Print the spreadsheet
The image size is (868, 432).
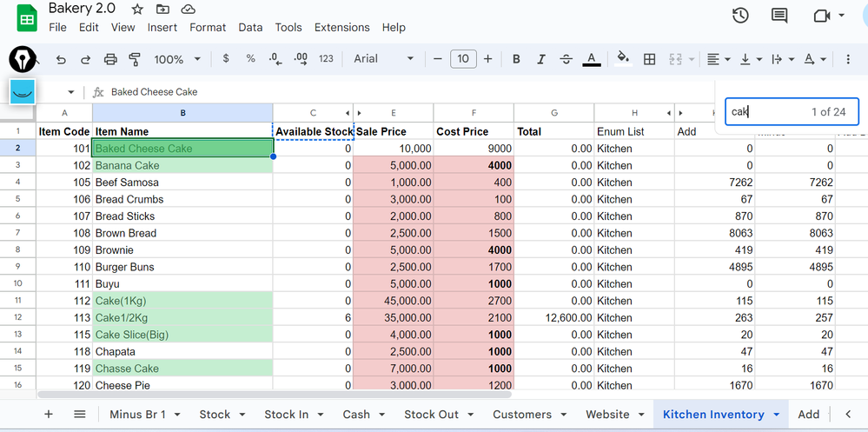point(110,59)
